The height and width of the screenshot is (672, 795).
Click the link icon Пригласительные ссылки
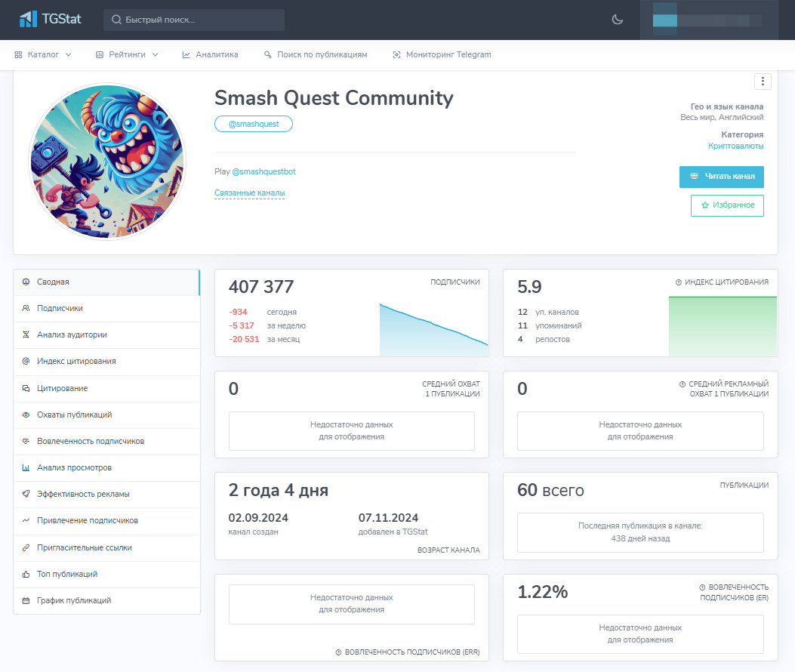26,547
